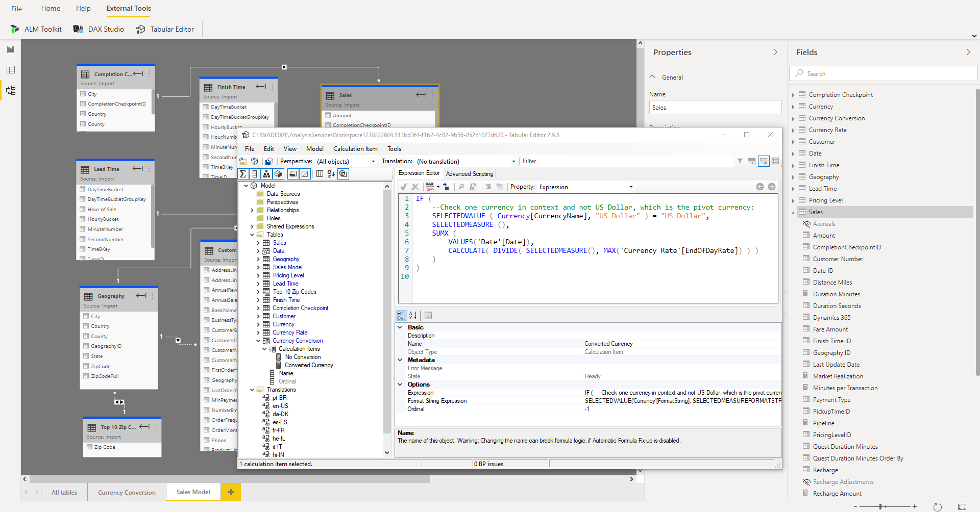Click the sort alphabetically icon in tree toolbar
The image size is (980, 512).
coord(331,174)
